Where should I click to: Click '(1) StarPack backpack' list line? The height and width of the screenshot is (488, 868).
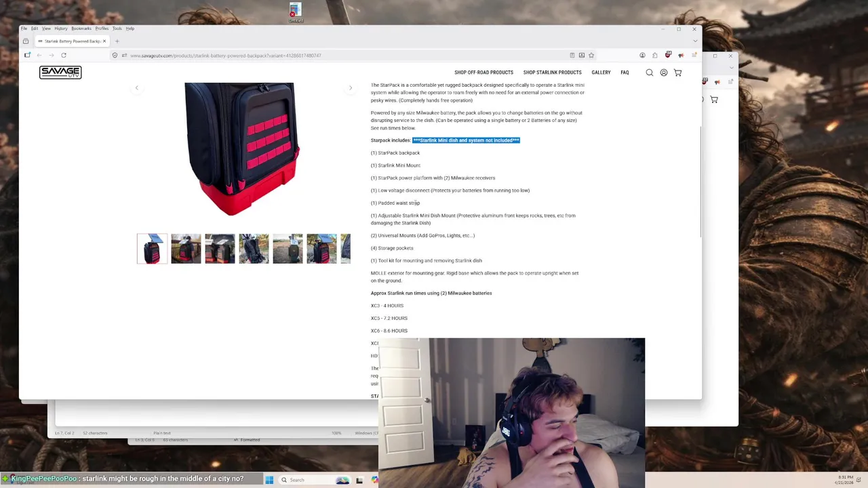pyautogui.click(x=395, y=153)
